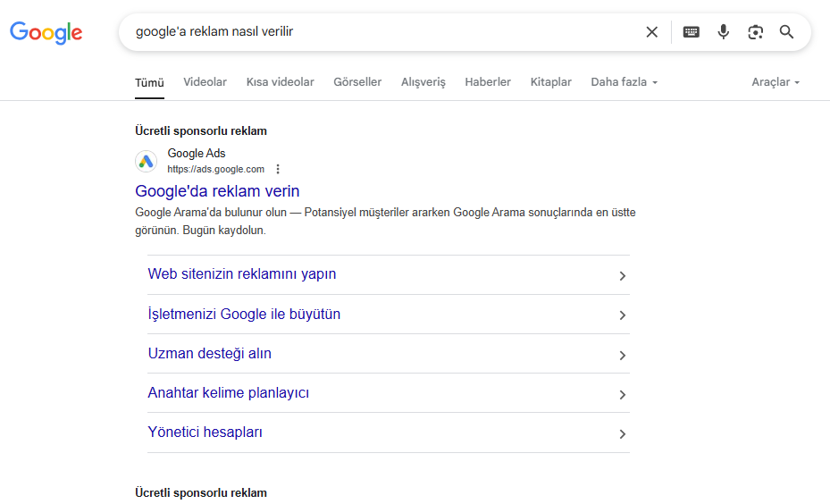Click chevron next to Yönetici hesapları
This screenshot has width=830, height=504.
click(x=623, y=434)
